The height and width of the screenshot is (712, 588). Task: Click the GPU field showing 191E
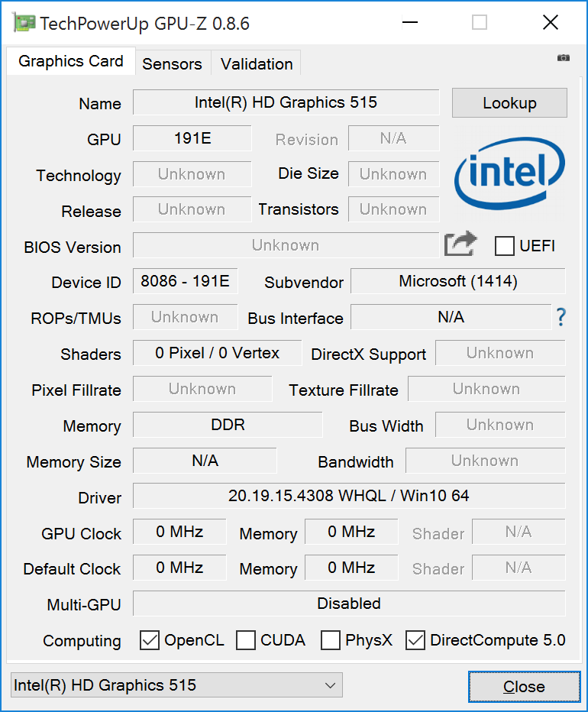tap(192, 138)
